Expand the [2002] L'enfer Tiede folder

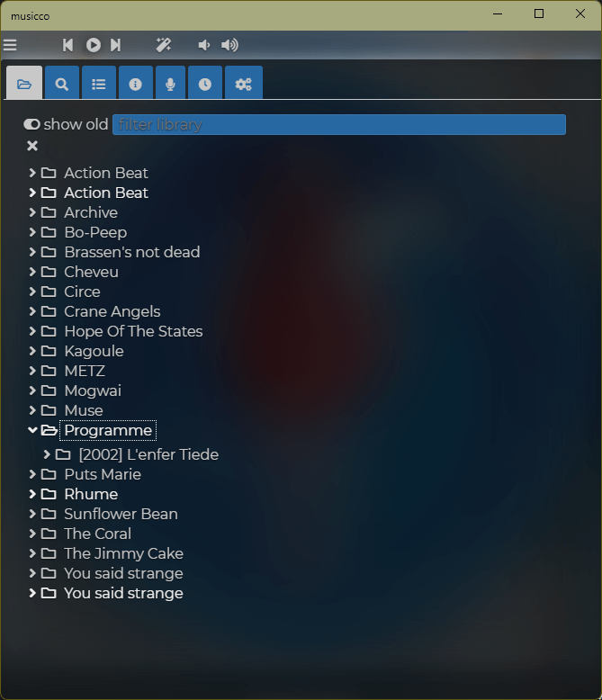coord(47,454)
